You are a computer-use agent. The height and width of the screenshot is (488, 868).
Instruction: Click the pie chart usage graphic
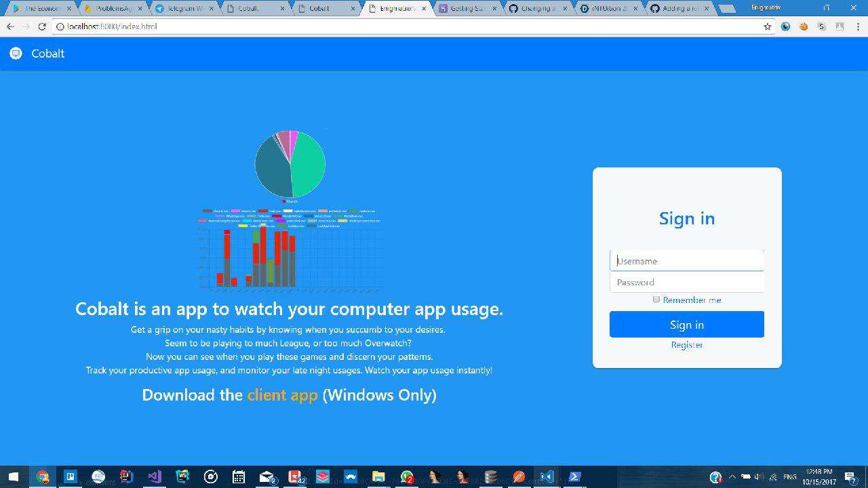290,164
